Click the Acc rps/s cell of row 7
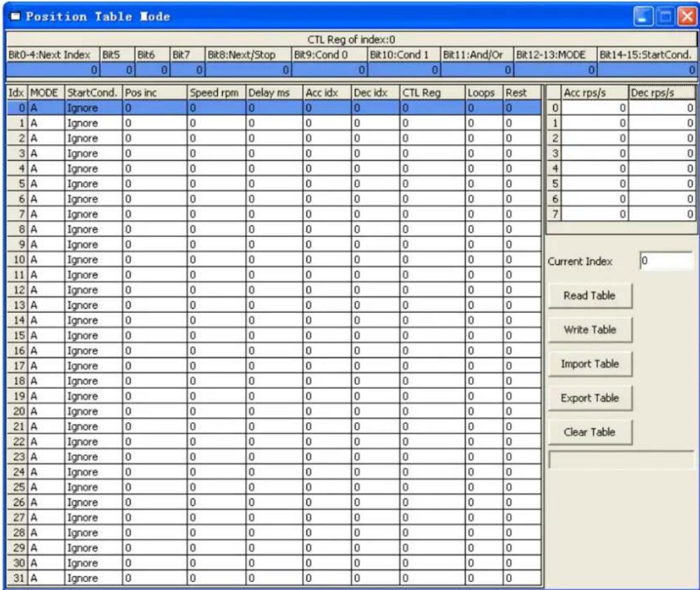700x590 pixels. 595,213
